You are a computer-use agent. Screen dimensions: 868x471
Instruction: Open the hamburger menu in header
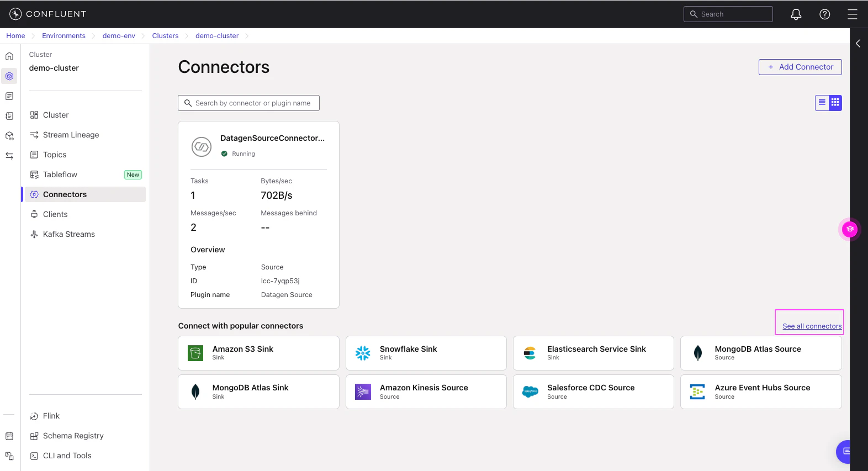pyautogui.click(x=853, y=14)
